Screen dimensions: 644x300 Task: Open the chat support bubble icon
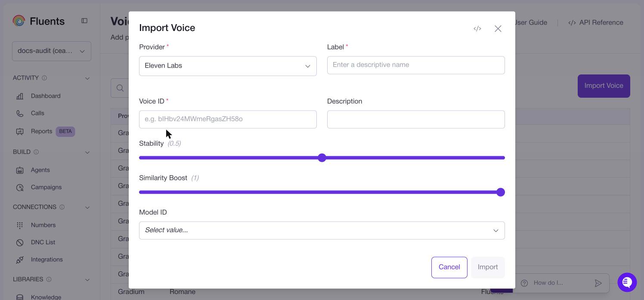627,282
